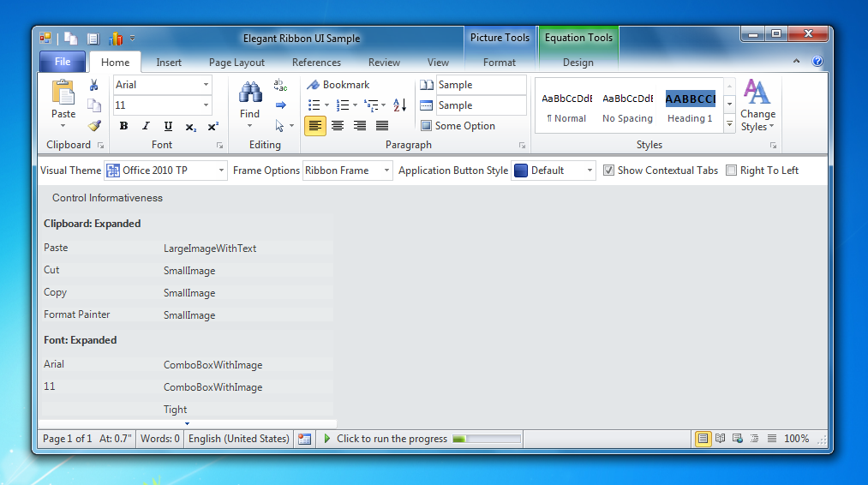Justify paragraph text
Viewport: 868px width, 485px height.
coord(382,126)
